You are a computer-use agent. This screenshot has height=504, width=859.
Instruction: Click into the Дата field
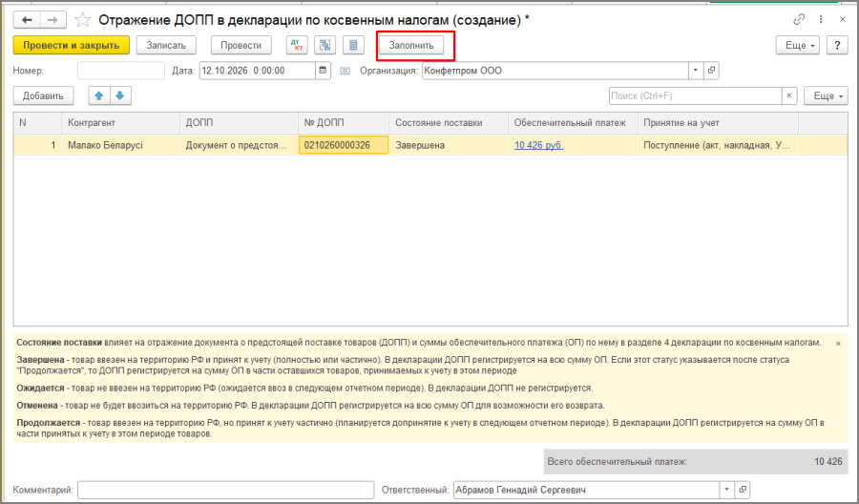pyautogui.click(x=258, y=71)
